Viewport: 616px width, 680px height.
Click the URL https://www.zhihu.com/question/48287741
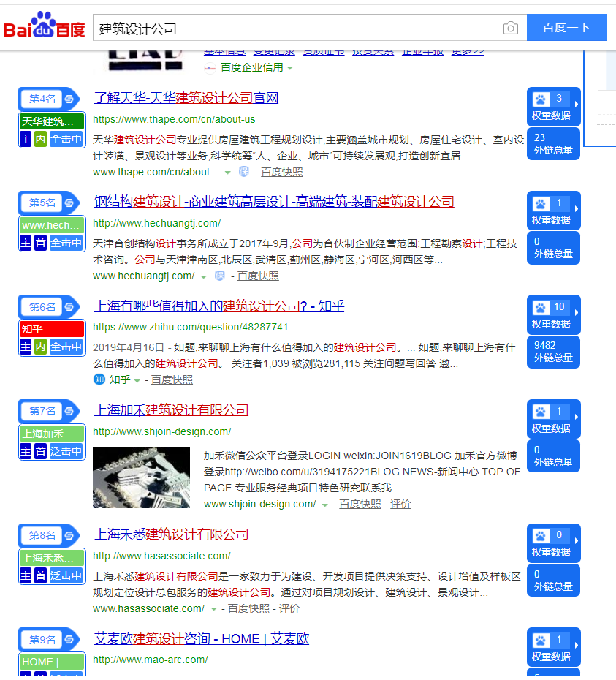pyautogui.click(x=190, y=327)
